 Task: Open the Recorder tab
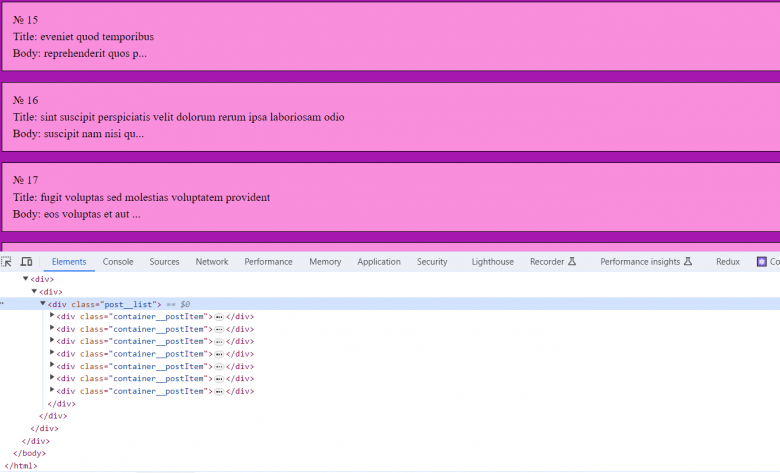click(547, 262)
